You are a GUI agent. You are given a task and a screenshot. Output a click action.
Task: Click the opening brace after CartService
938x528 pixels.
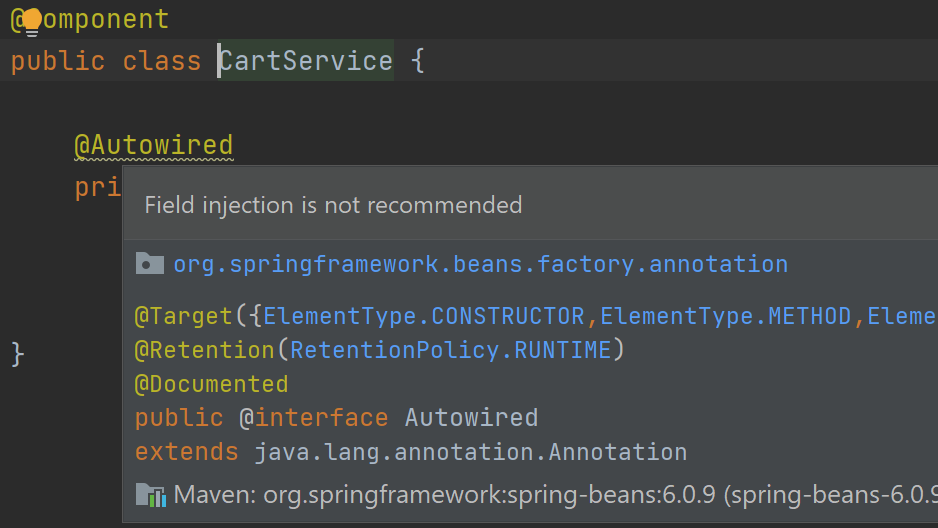(x=418, y=61)
